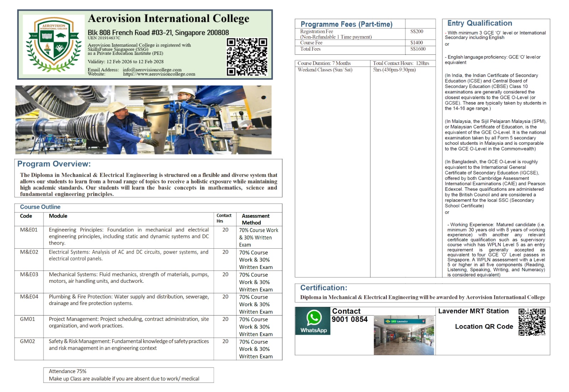Click the M&E01 module code cell
The image size is (569, 392).
click(29, 230)
